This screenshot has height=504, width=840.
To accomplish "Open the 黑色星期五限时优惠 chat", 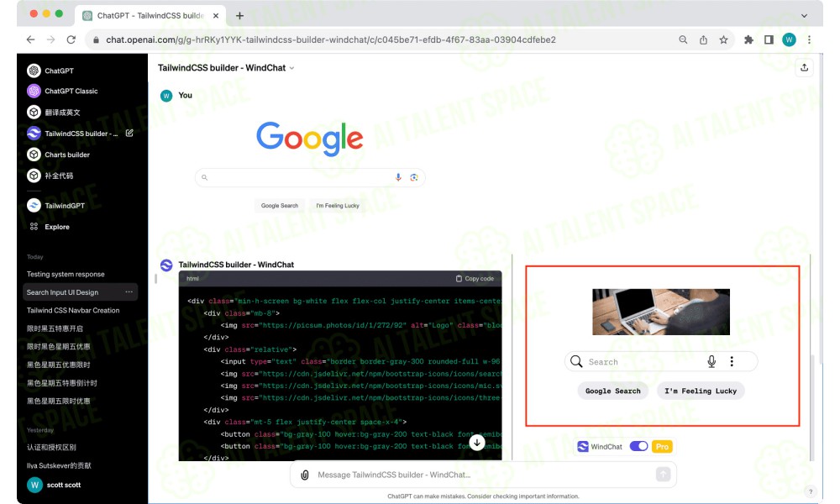I will 59,402.
